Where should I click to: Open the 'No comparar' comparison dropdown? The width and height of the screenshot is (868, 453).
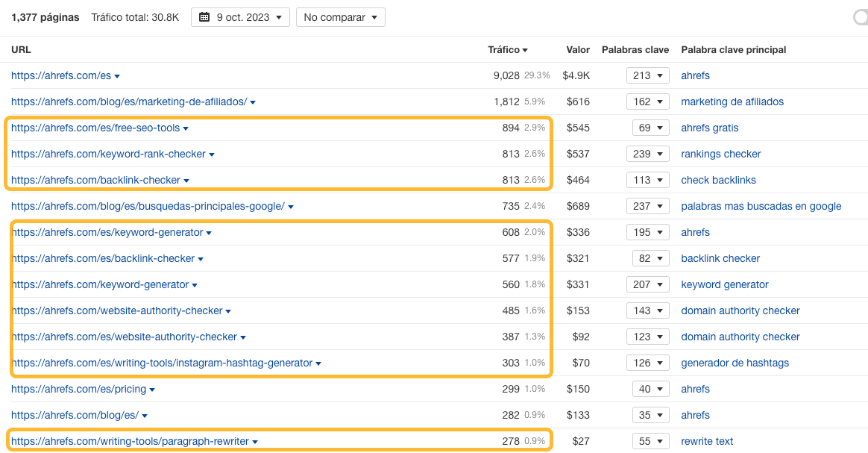click(340, 16)
